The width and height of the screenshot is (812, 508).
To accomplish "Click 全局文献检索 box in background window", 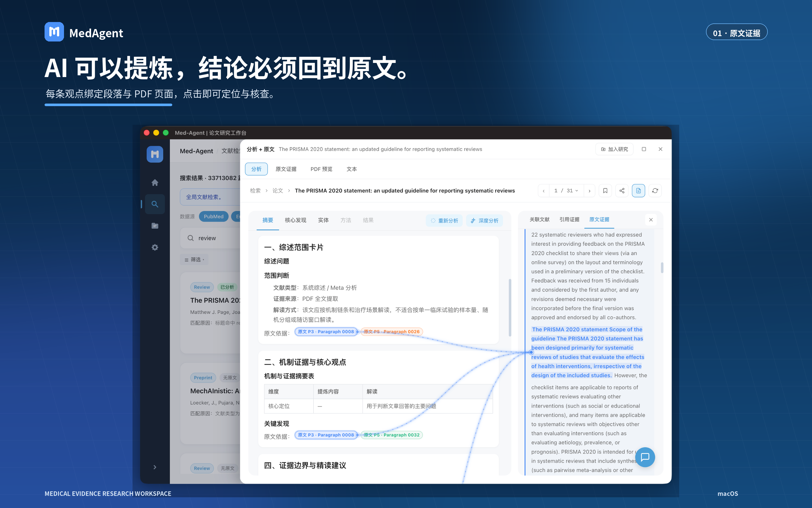I will pyautogui.click(x=210, y=197).
